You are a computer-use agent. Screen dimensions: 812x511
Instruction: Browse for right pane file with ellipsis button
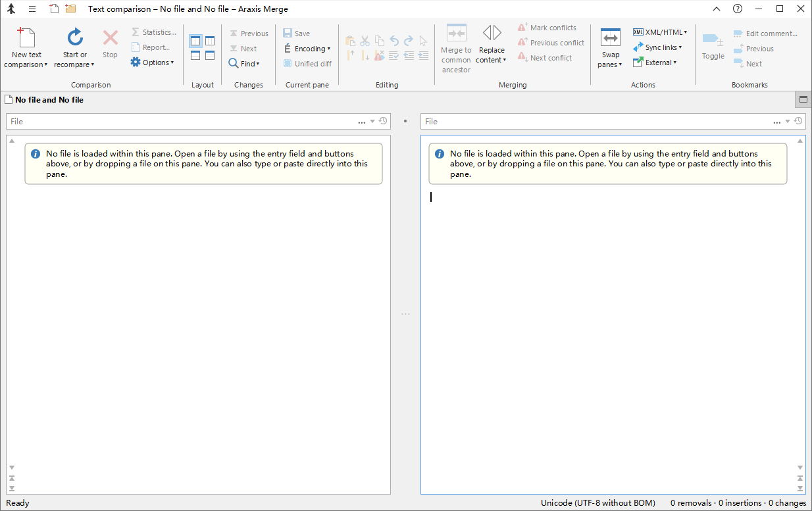point(777,122)
